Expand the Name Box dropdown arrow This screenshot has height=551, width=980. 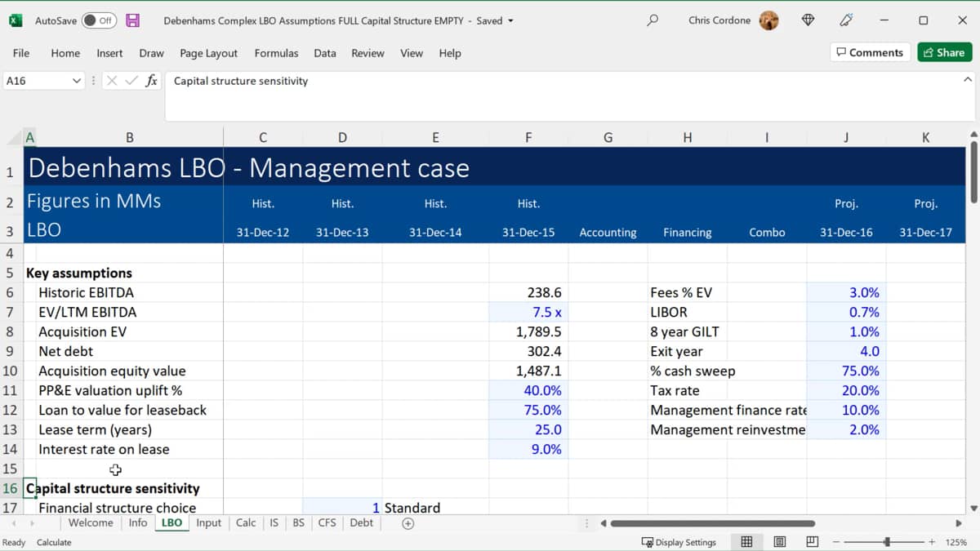coord(77,81)
